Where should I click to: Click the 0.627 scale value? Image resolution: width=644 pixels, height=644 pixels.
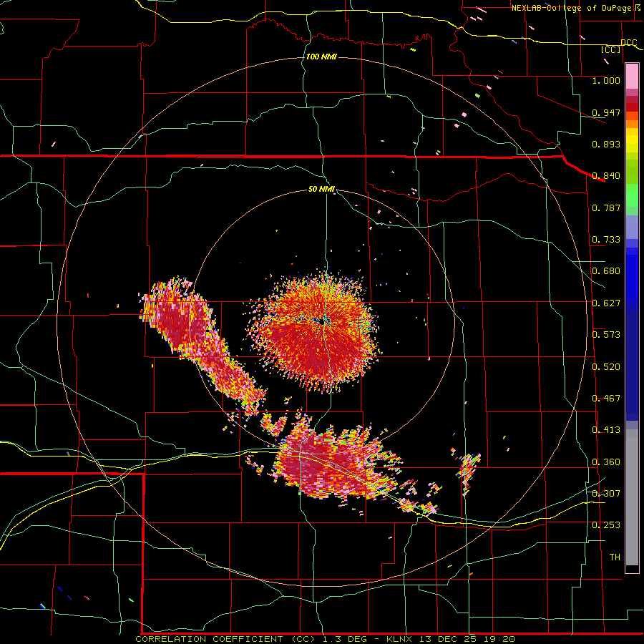pyautogui.click(x=606, y=303)
